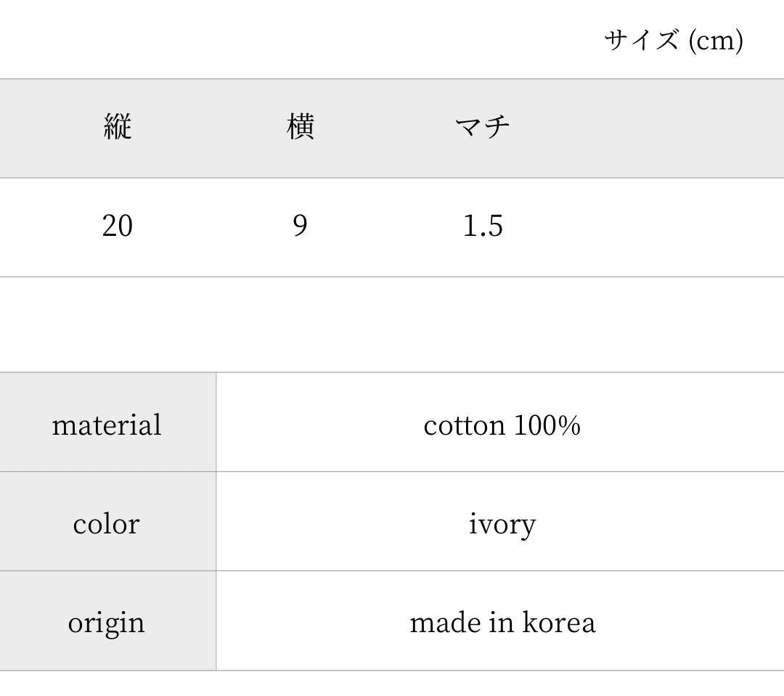Select the 横 column header
784x696 pixels.
tap(300, 128)
